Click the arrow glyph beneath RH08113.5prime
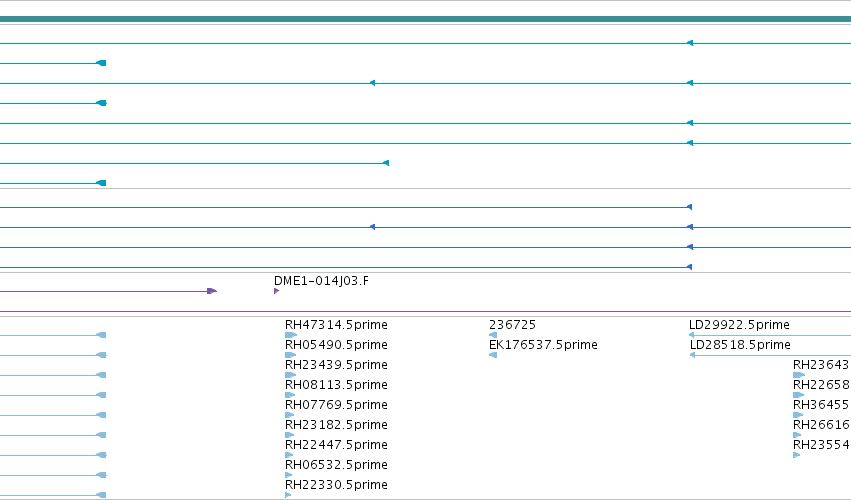Image resolution: width=851 pixels, height=500 pixels. (290, 395)
